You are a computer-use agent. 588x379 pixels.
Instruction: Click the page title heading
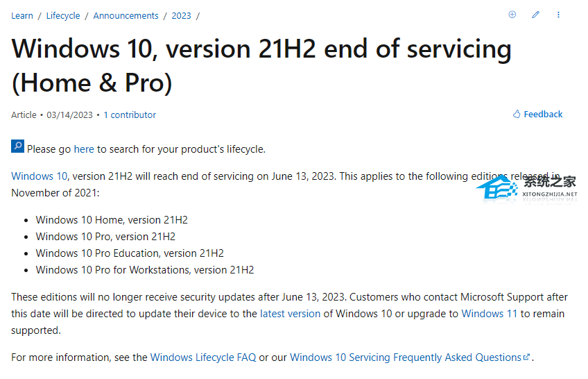(x=261, y=66)
